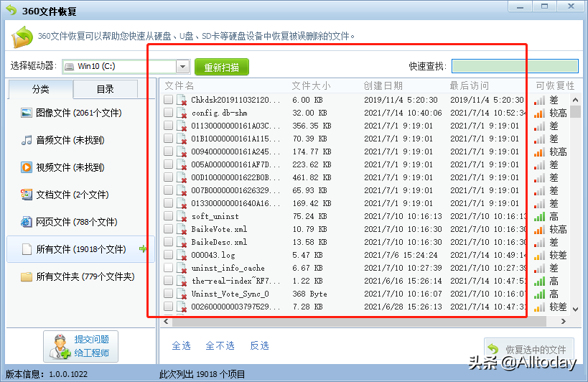This screenshot has height=382, width=588.
Task: Click the green arrow icon on recover button
Action: pyautogui.click(x=493, y=349)
